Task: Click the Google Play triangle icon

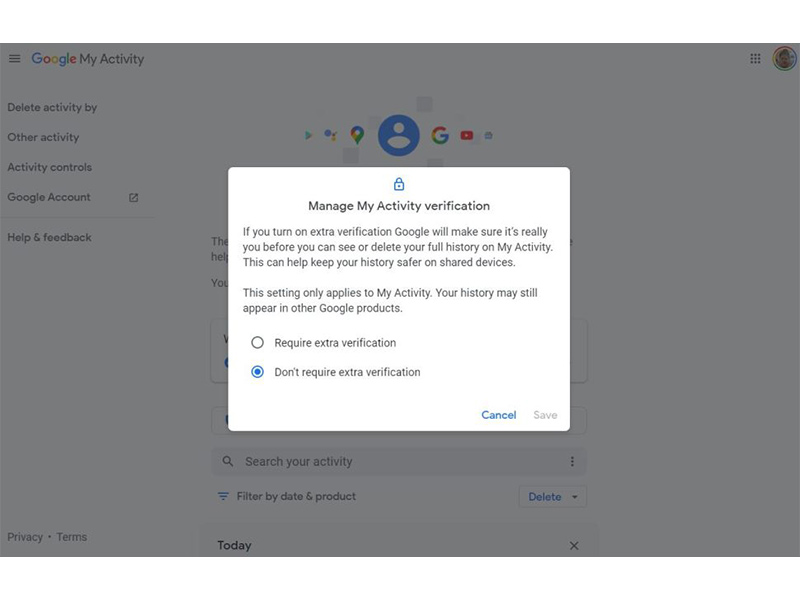Action: [308, 135]
